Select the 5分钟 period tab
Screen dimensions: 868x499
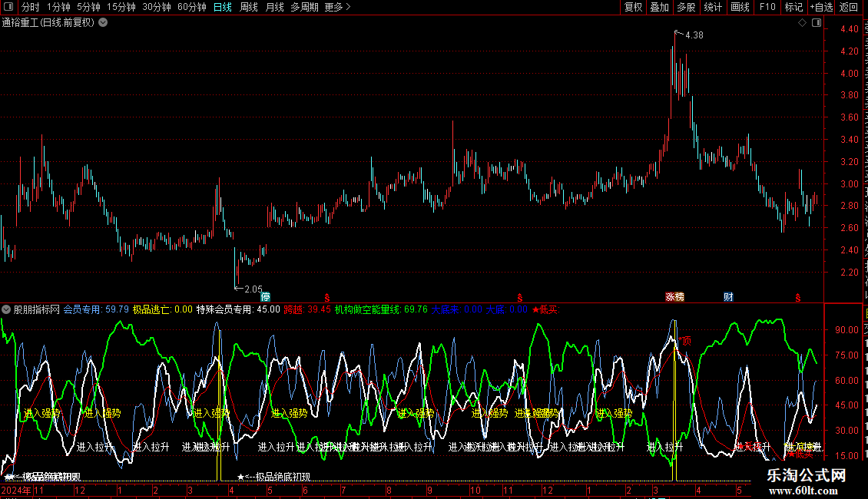click(88, 7)
